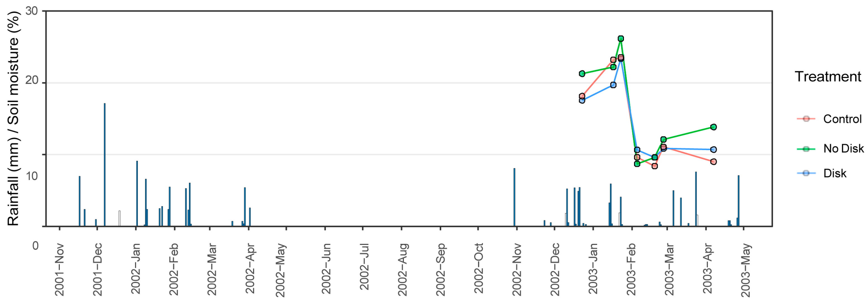Click the last green No Disk point
The height and width of the screenshot is (302, 868).
(713, 127)
